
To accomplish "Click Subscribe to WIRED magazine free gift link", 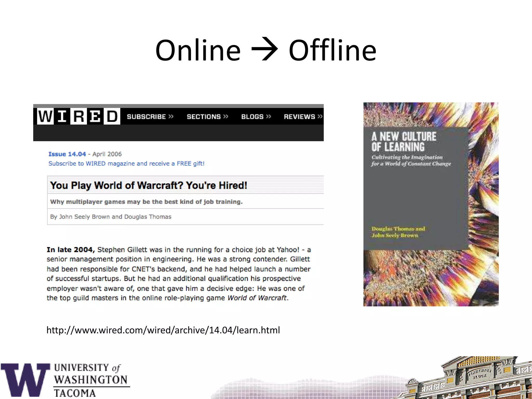I will [127, 163].
